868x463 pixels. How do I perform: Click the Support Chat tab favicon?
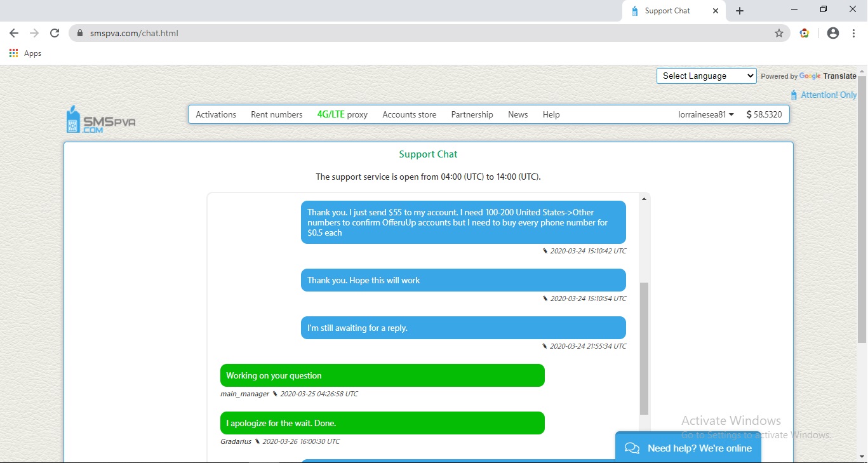(x=634, y=11)
